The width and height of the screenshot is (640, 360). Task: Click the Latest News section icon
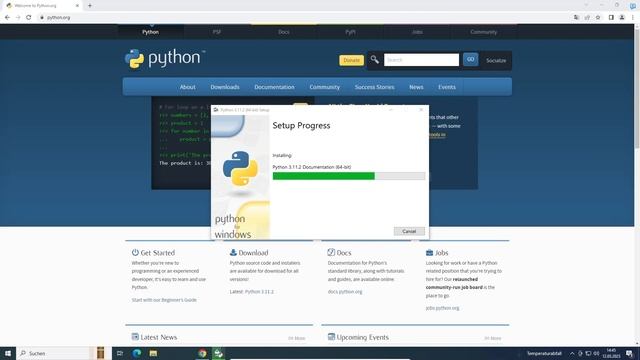(x=135, y=337)
